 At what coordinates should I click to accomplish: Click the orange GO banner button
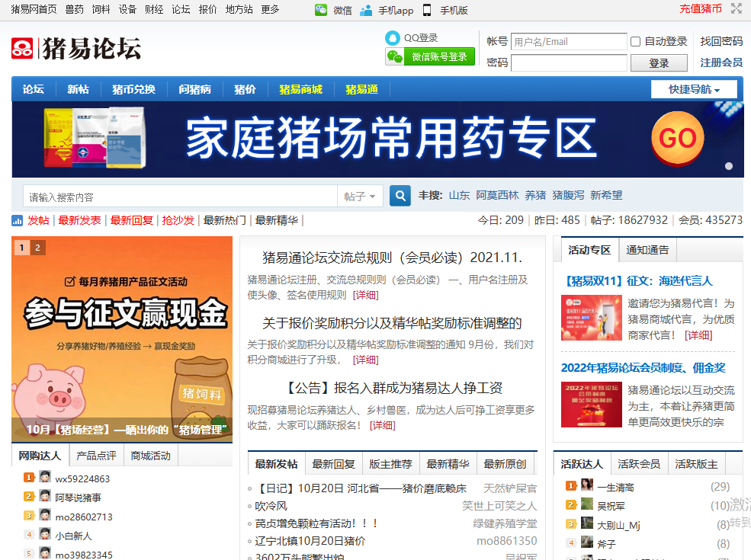(x=678, y=139)
